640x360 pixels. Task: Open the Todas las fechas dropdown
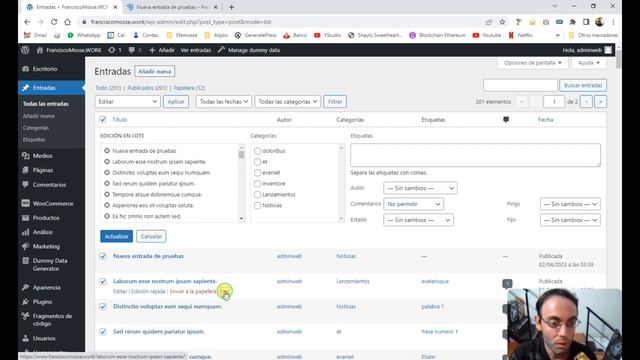point(223,101)
